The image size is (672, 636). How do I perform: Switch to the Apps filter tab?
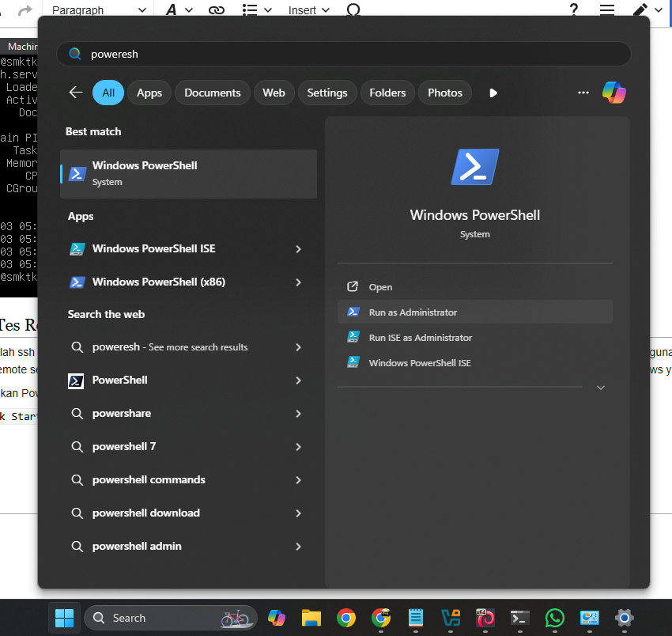pyautogui.click(x=149, y=93)
